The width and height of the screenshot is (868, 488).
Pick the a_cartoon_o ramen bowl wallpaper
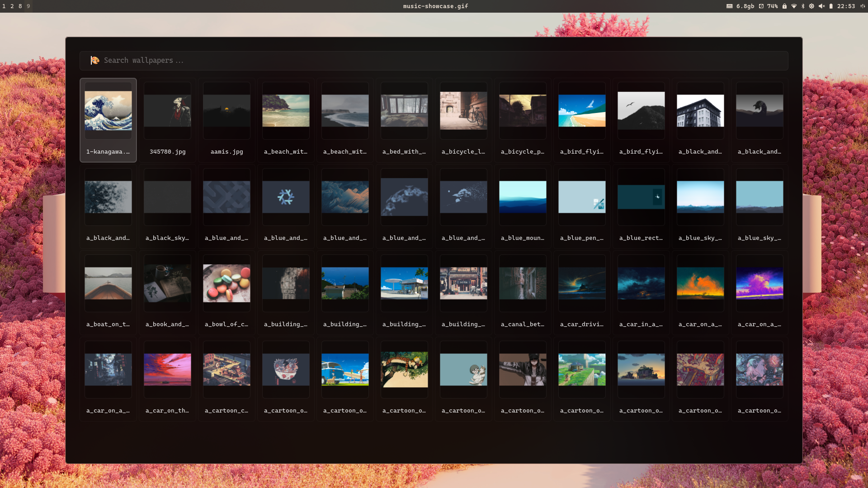point(286,379)
